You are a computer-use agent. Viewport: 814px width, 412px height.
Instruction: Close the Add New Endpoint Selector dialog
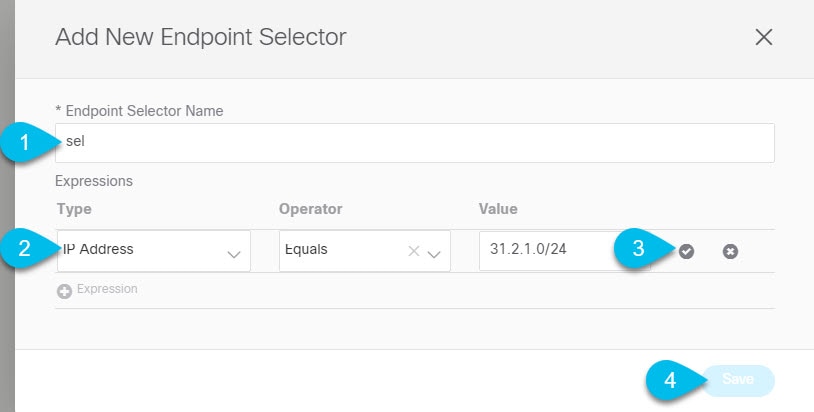click(764, 37)
